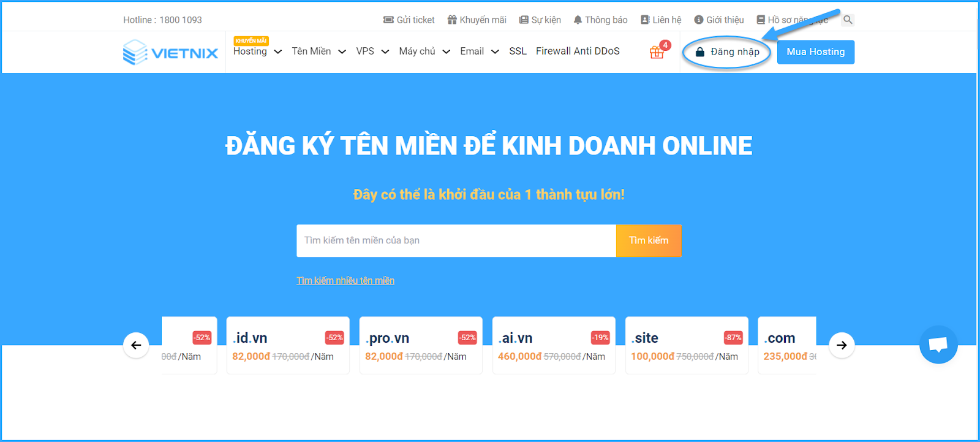
Task: Open the live chat bubble
Action: 938,345
